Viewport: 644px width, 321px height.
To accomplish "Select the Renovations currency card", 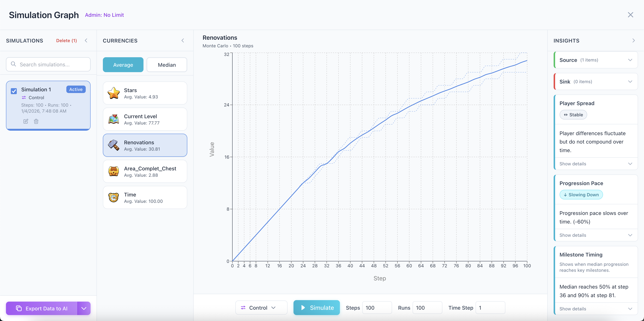I will point(145,145).
